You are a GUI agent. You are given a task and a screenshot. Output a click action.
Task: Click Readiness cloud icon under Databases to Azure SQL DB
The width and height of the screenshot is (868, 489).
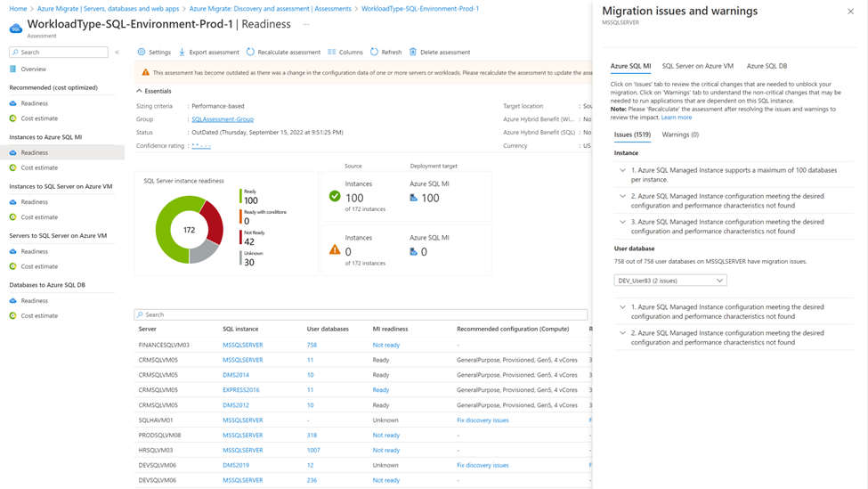12,301
